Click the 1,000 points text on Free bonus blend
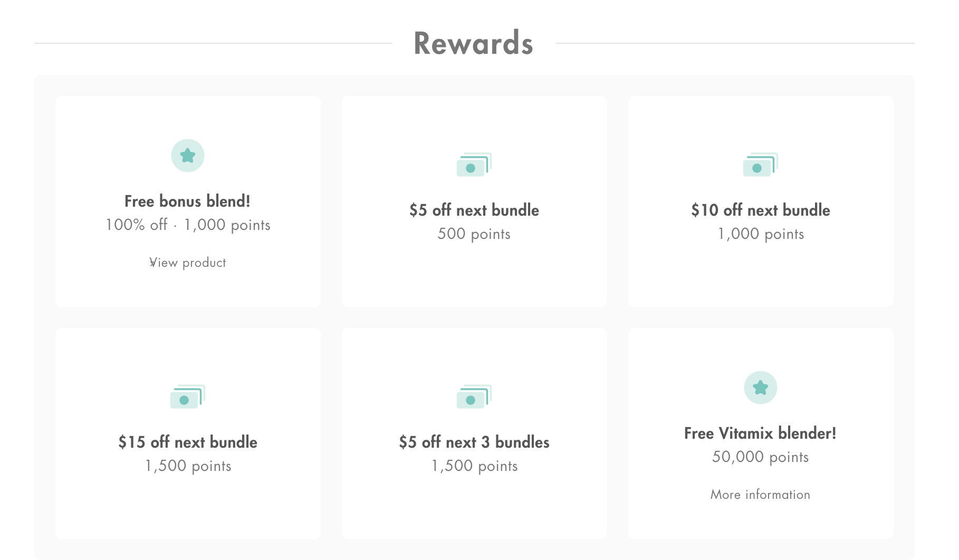The image size is (959, 560). click(x=227, y=225)
